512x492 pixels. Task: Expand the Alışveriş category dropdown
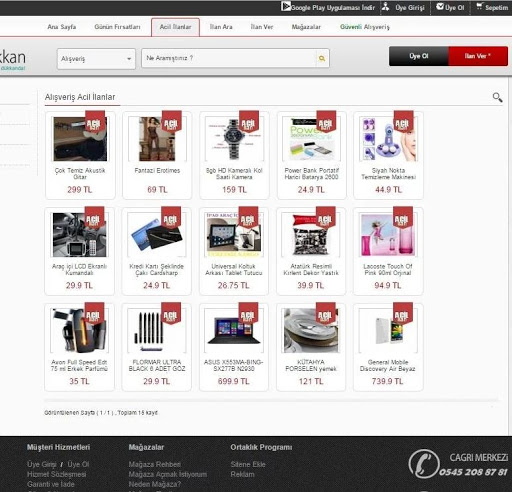click(96, 59)
